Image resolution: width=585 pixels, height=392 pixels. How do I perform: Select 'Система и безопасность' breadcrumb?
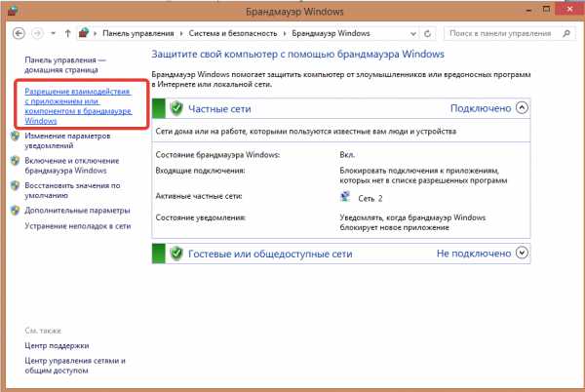233,33
